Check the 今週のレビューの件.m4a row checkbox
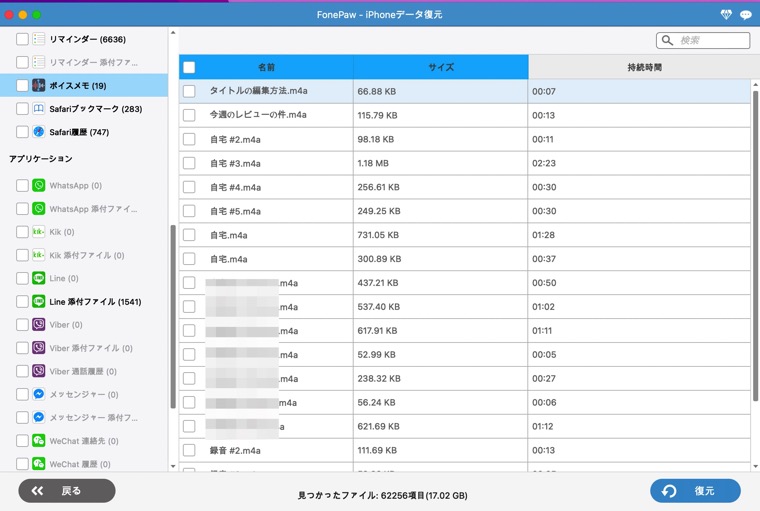This screenshot has width=760, height=511. 189,115
